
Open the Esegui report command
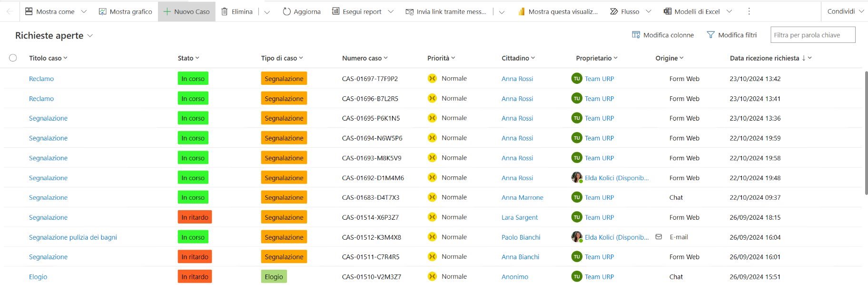coord(357,11)
